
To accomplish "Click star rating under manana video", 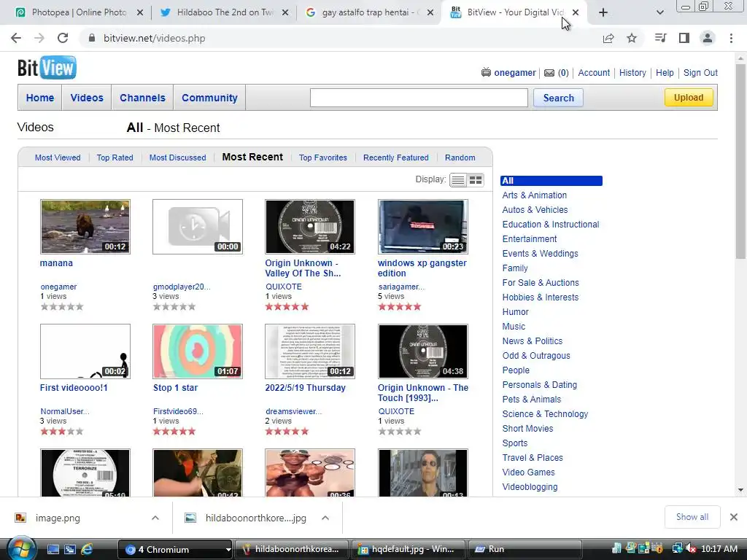I will point(62,307).
